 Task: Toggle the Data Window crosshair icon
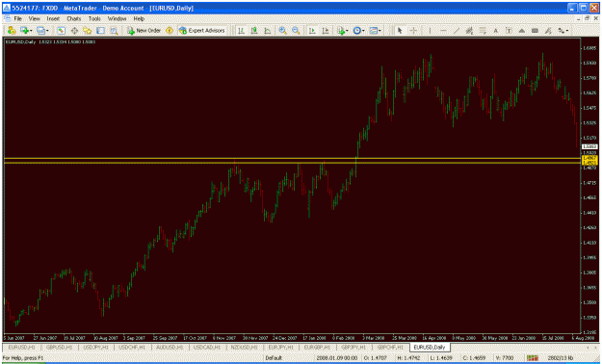[x=74, y=31]
